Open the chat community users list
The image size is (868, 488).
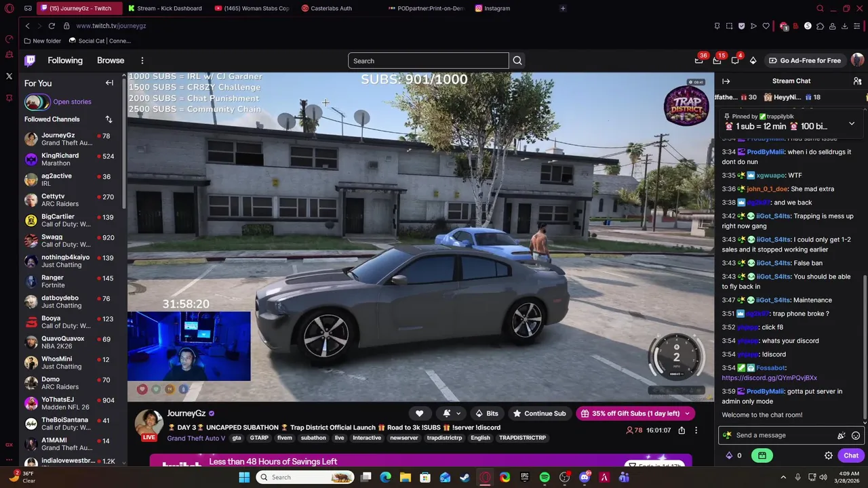(857, 81)
